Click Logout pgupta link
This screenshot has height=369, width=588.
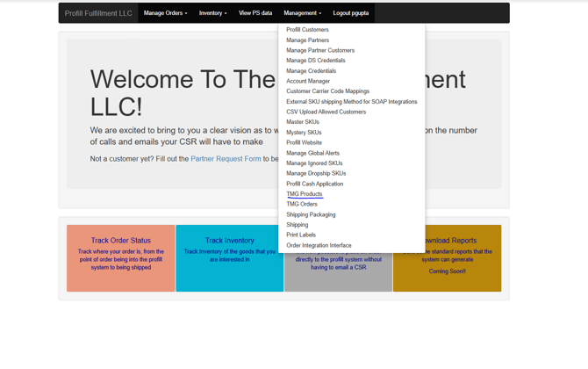click(x=351, y=13)
